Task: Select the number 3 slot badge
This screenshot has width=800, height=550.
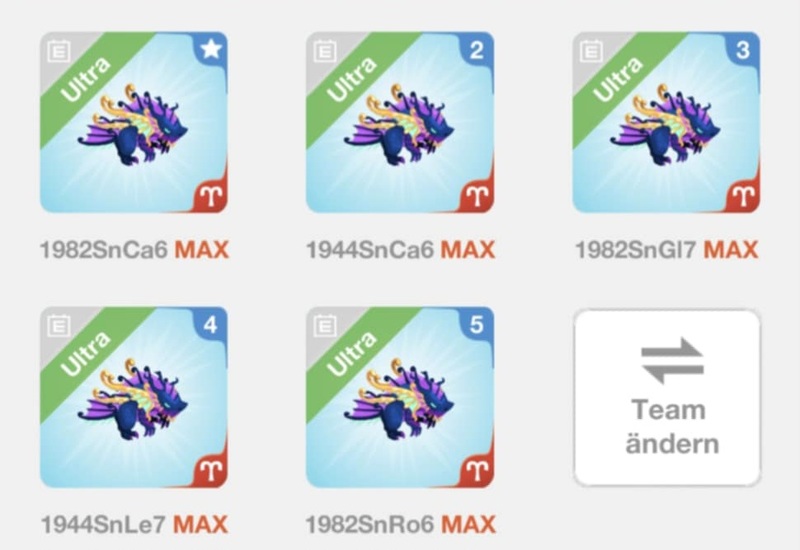Action: click(743, 50)
